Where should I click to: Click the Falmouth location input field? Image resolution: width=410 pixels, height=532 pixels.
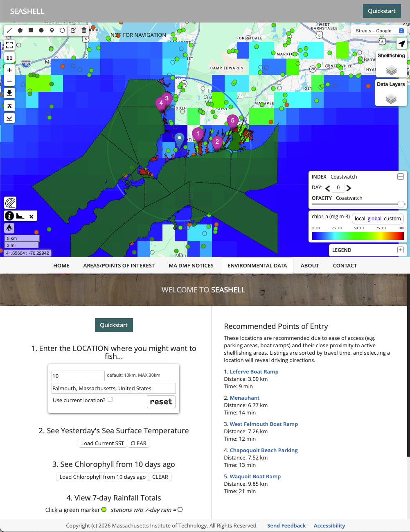click(114, 388)
